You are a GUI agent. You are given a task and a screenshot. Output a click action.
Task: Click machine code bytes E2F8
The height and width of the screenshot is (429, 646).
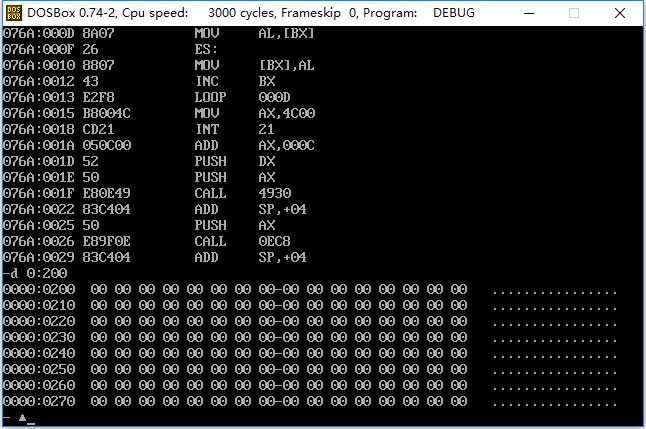click(x=98, y=97)
